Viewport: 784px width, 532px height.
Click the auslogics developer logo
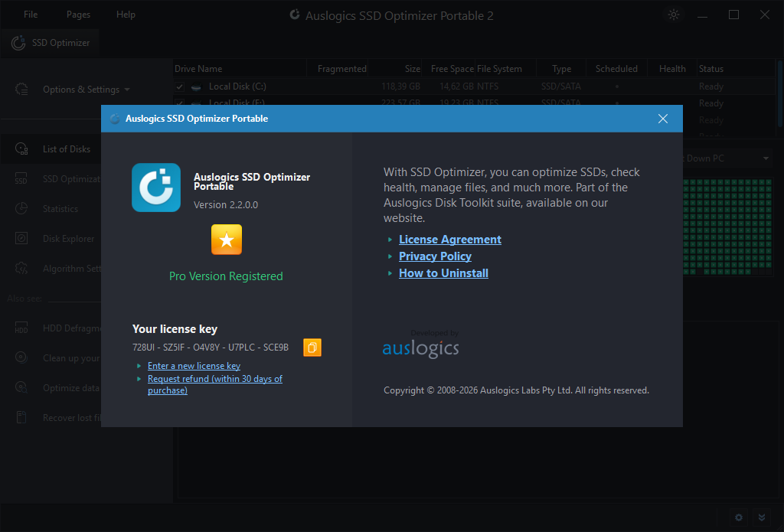pyautogui.click(x=420, y=348)
